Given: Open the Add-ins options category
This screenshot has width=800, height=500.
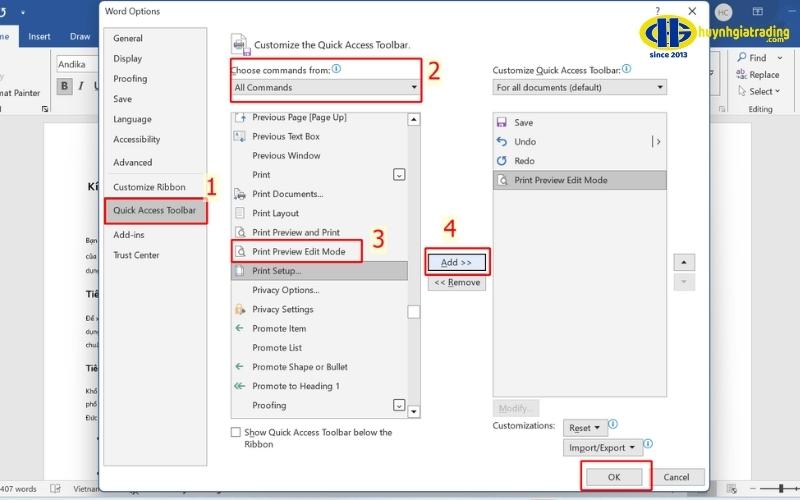Looking at the screenshot, I should [129, 235].
